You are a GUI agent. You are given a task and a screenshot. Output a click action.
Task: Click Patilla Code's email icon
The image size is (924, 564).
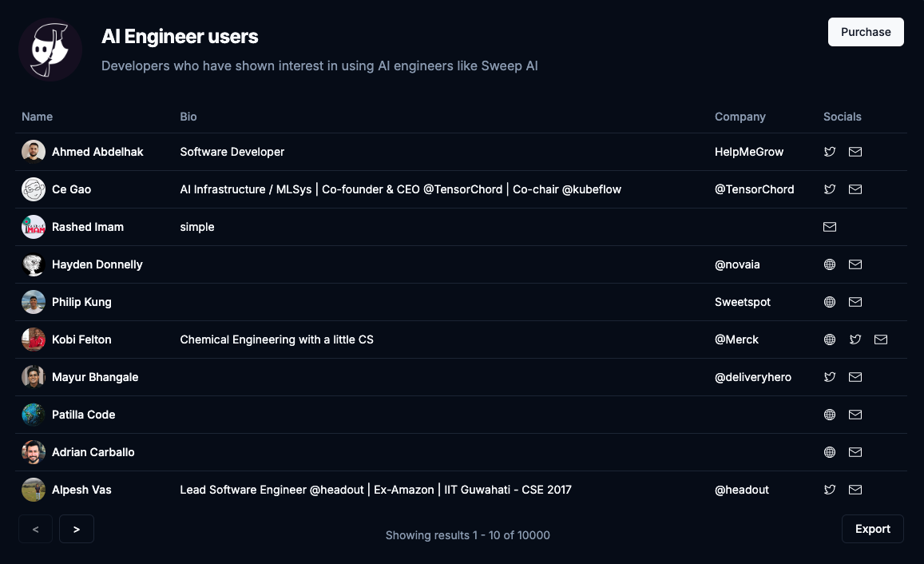(x=855, y=415)
